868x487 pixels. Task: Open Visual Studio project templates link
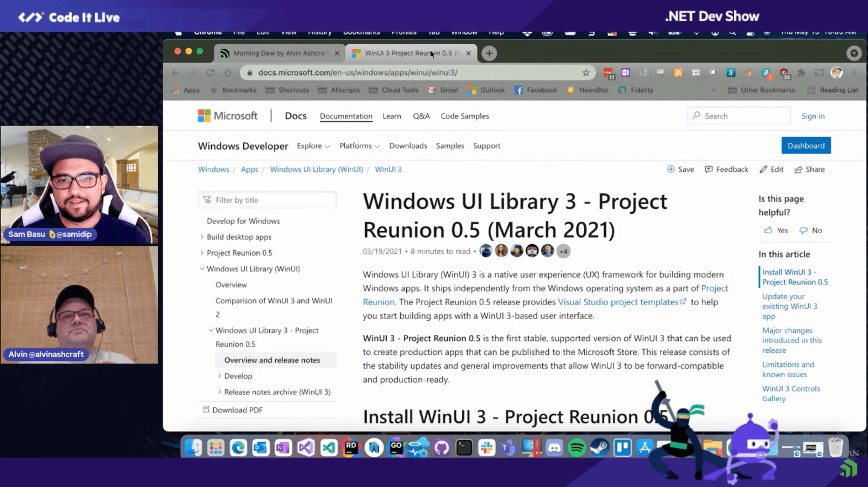(622, 302)
